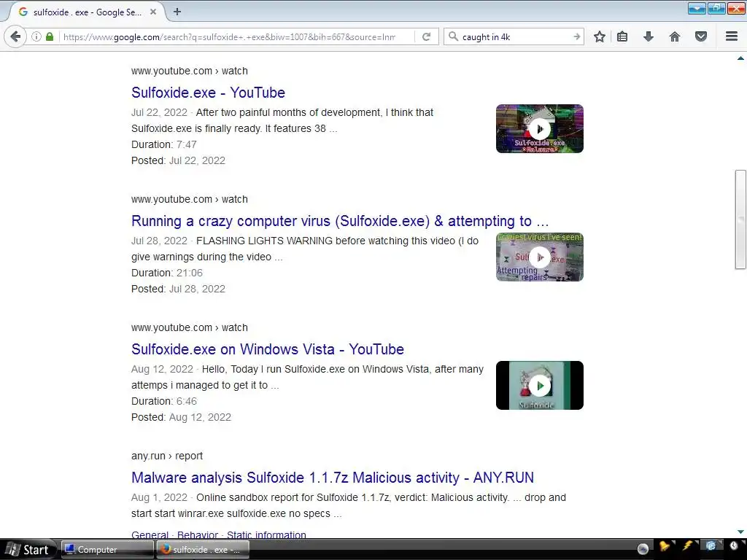The height and width of the screenshot is (560, 747).
Task: Show bookmarks list icon in toolbar
Action: pyautogui.click(x=622, y=36)
